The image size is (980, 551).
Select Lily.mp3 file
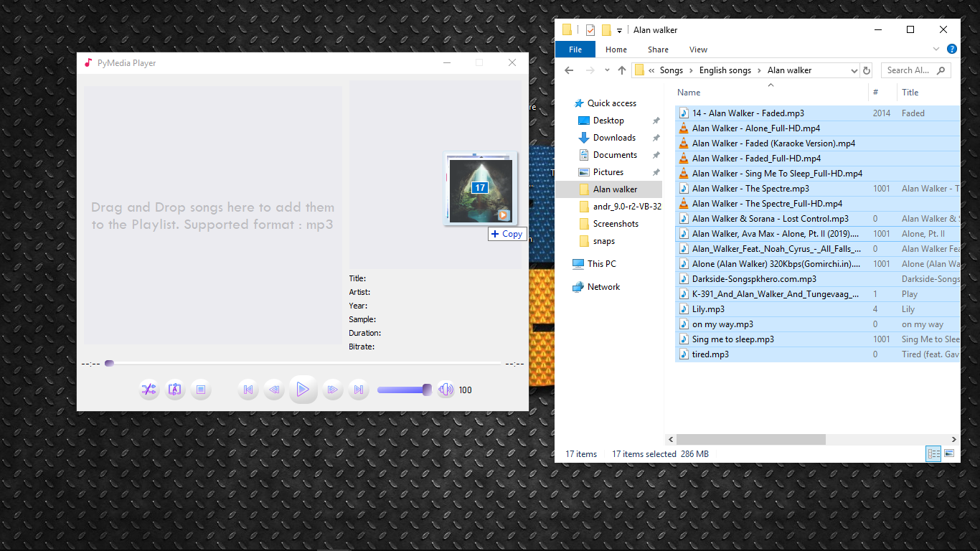tap(708, 309)
